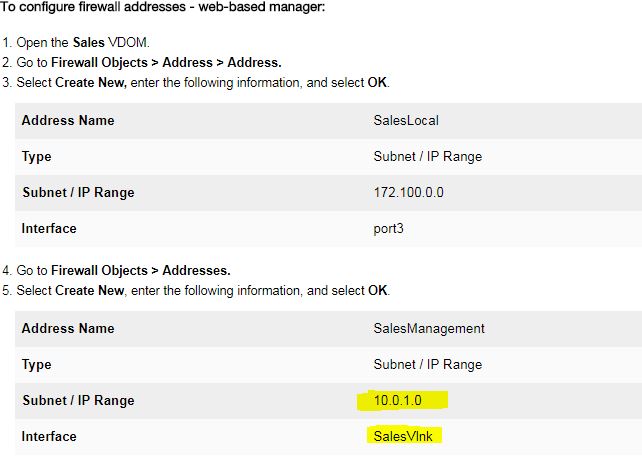This screenshot has height=464, width=642.
Task: Click the SalesManagement address name value
Action: [x=428, y=328]
